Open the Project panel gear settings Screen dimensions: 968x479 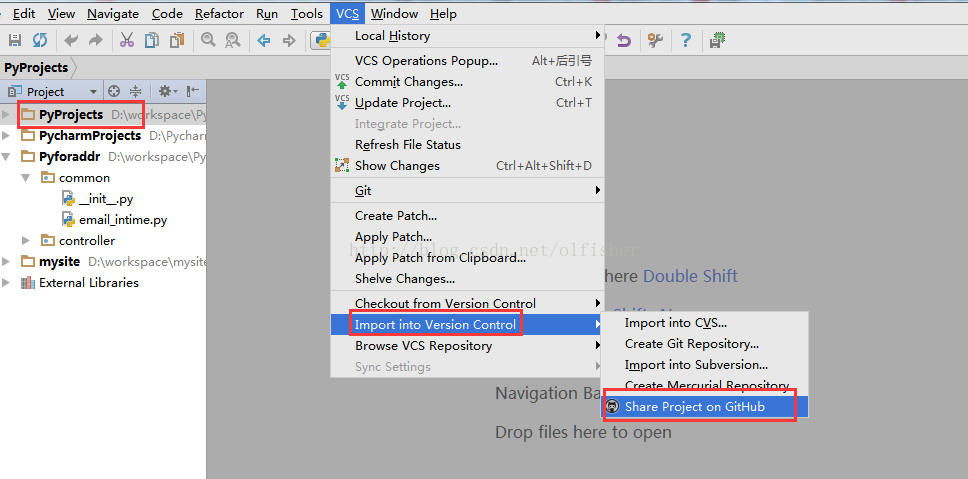click(x=167, y=91)
